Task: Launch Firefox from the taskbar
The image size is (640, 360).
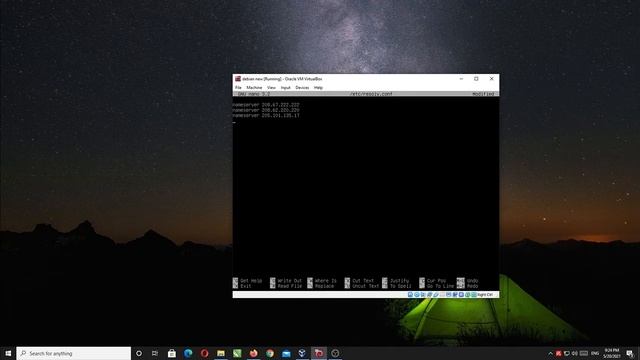Action: tap(253, 353)
